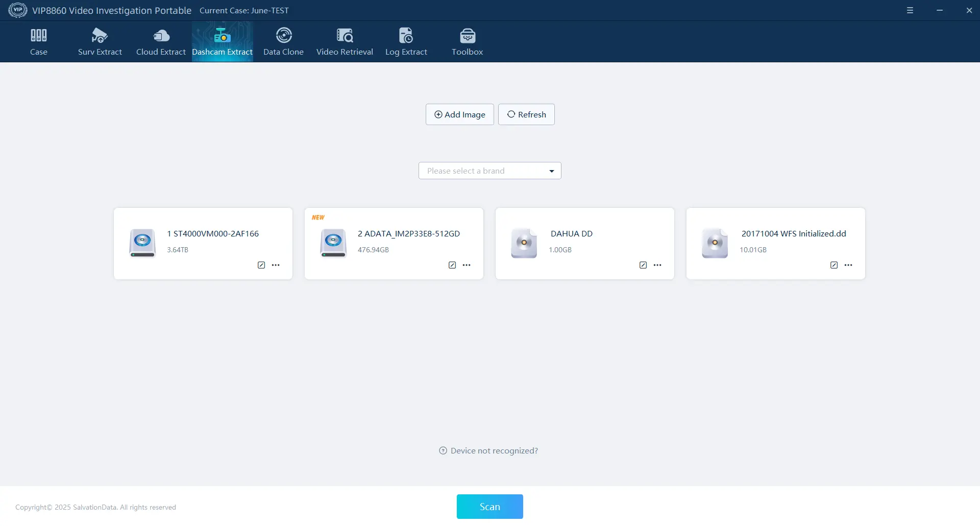This screenshot has width=980, height=526.
Task: Select the ST4000VM000-2AF166 disk card
Action: click(x=203, y=240)
